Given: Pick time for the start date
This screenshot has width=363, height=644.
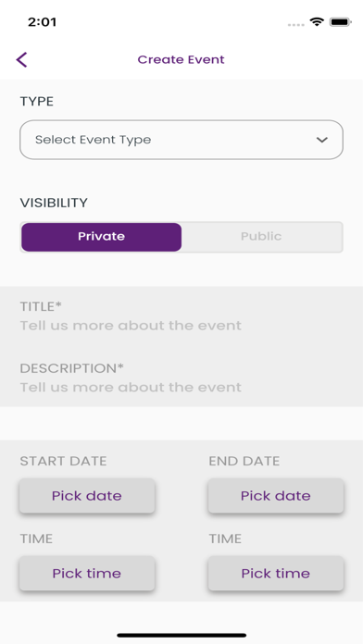Looking at the screenshot, I should [87, 574].
